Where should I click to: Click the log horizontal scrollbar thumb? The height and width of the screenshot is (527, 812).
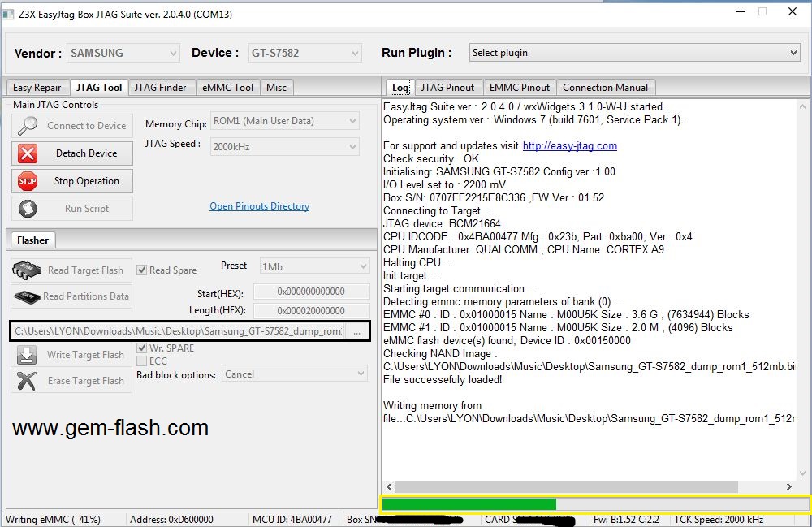click(567, 486)
